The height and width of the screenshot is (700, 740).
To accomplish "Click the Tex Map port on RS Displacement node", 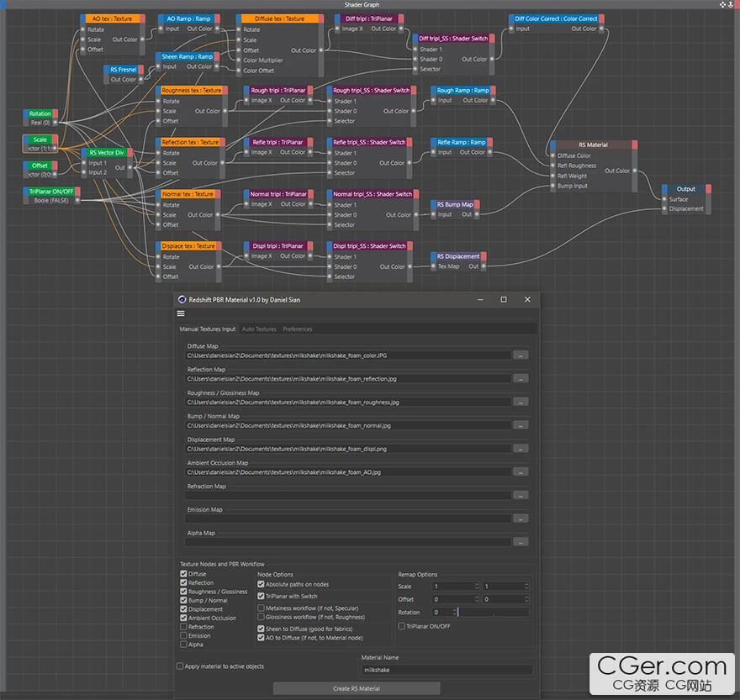I will [433, 266].
